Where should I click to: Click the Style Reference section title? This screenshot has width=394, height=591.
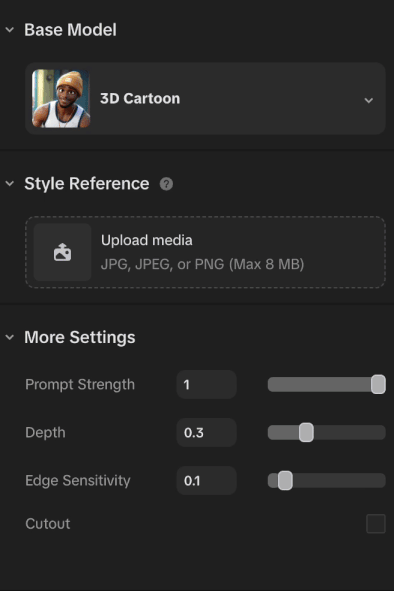pos(87,184)
